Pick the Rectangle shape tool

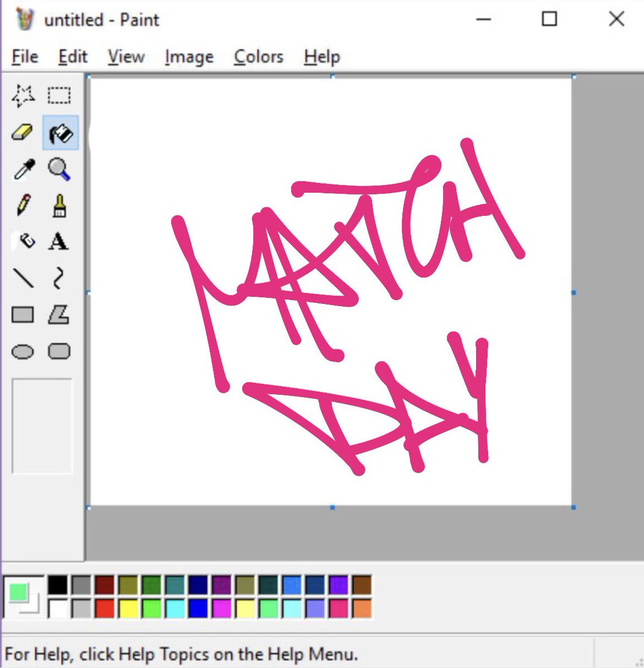tap(23, 315)
